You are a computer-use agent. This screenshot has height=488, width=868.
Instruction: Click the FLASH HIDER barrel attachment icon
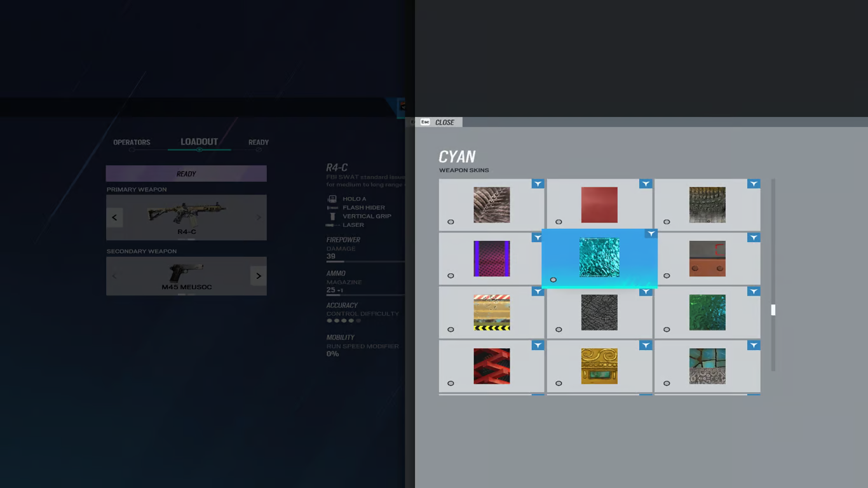coord(332,208)
